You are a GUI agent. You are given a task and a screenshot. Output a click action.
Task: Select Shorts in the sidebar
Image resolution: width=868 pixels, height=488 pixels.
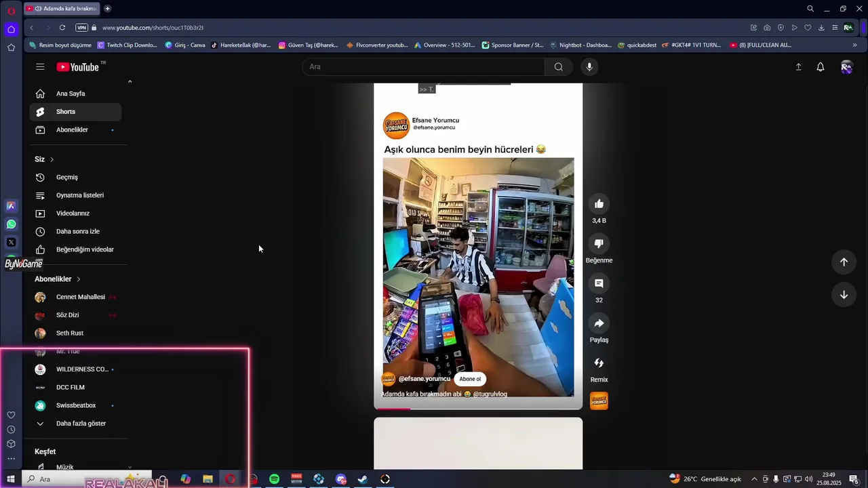click(x=75, y=112)
